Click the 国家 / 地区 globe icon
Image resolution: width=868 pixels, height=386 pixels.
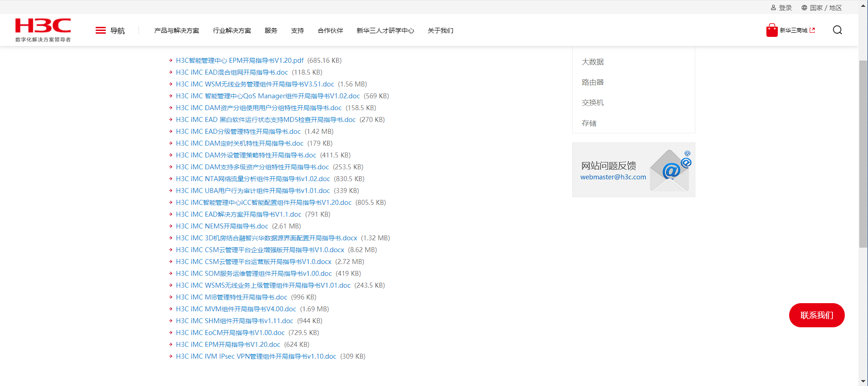[x=804, y=8]
